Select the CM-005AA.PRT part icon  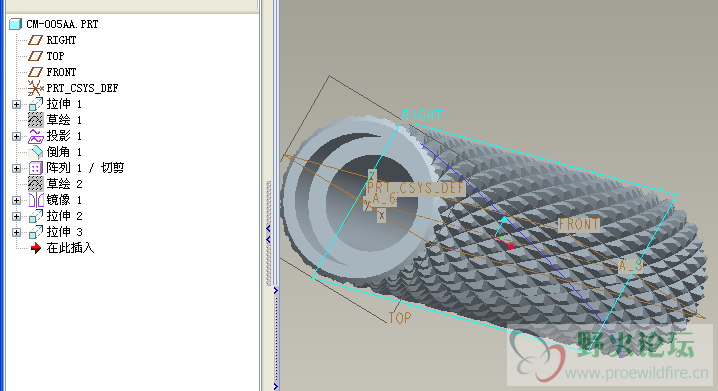tap(16, 24)
